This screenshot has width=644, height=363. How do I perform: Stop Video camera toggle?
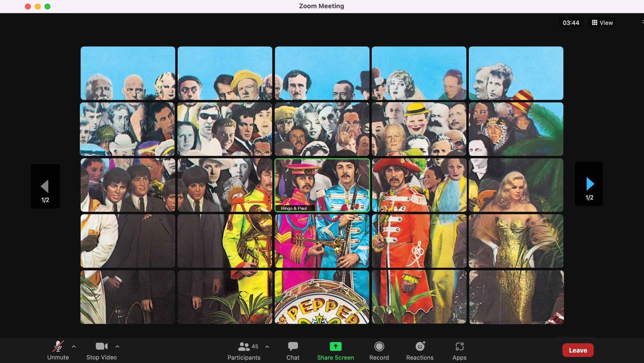tap(101, 350)
